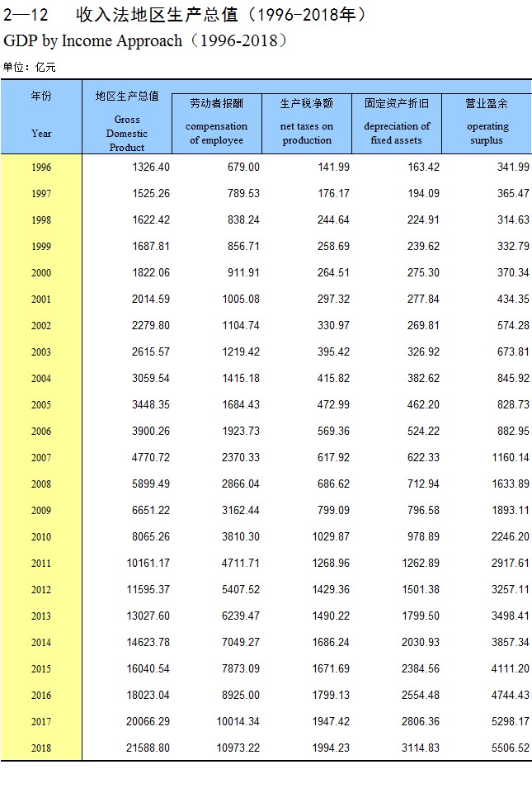This screenshot has height=788, width=532.
Task: Click the unit label 单位：亿元
Action: coord(29,68)
